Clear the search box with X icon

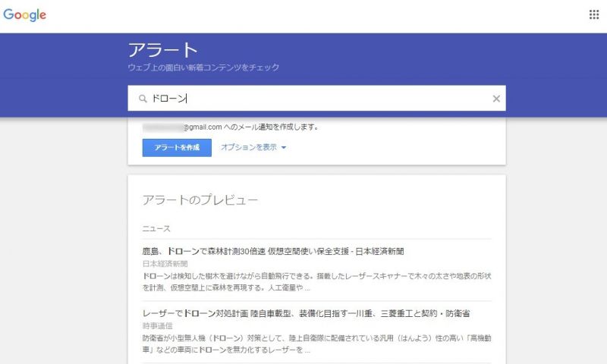coord(496,99)
